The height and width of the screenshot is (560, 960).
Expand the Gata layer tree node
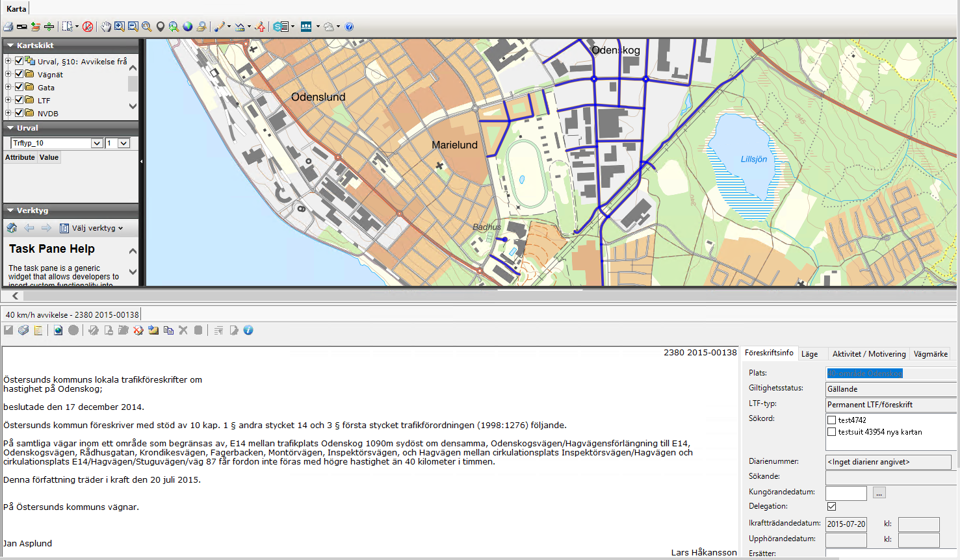(x=8, y=86)
